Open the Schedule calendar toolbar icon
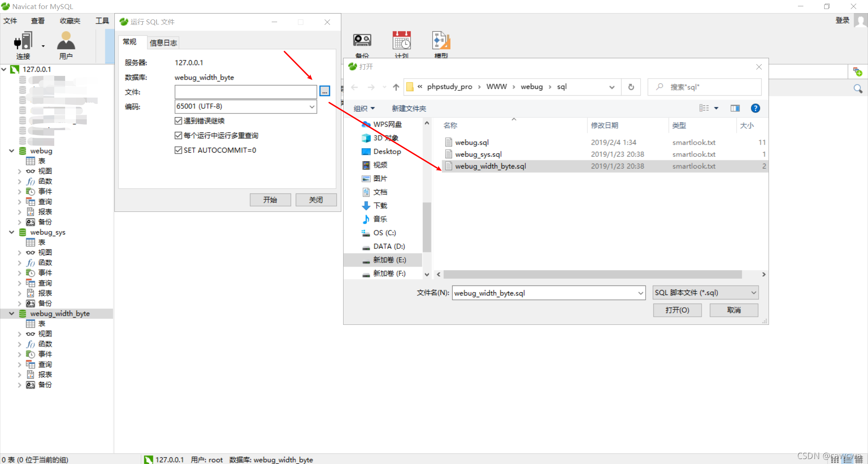Viewport: 868px width, 464px height. point(401,45)
